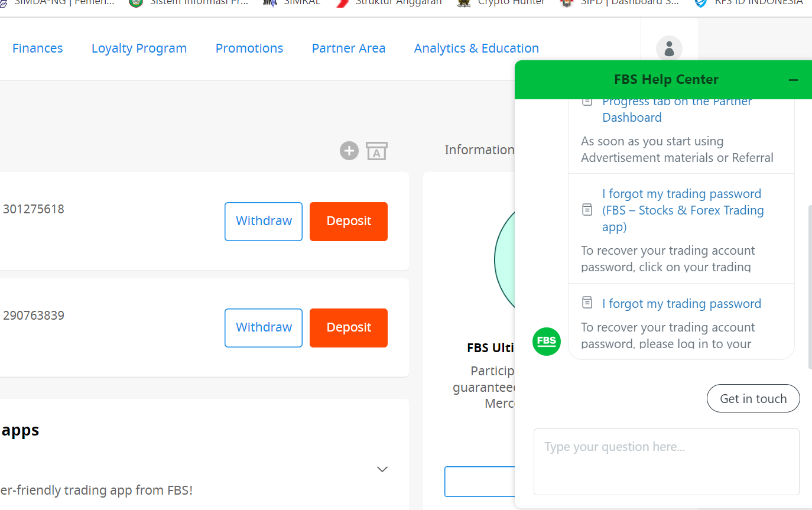Open forgot trading password FBS app article
This screenshot has height=510, width=812.
683,210
